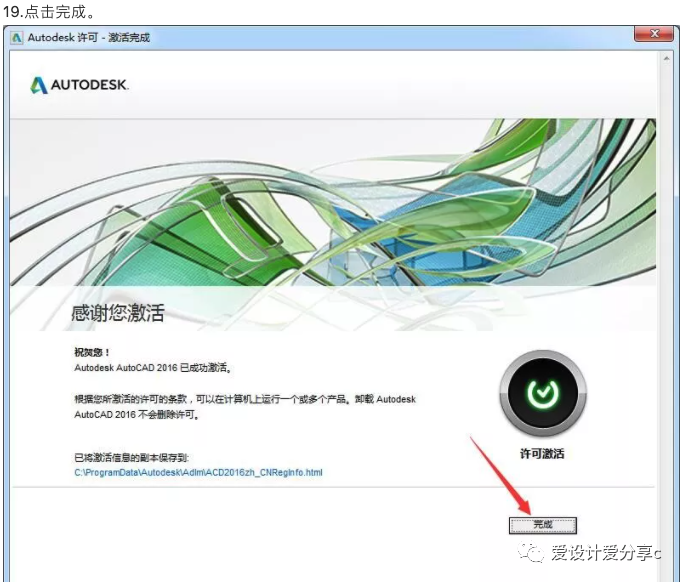
Task: Click the 许可激活 label
Action: (542, 453)
